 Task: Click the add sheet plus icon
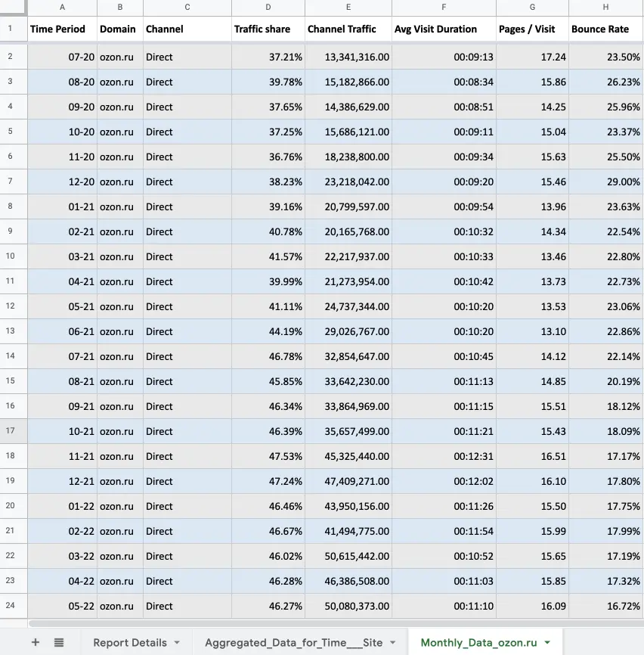tap(35, 642)
